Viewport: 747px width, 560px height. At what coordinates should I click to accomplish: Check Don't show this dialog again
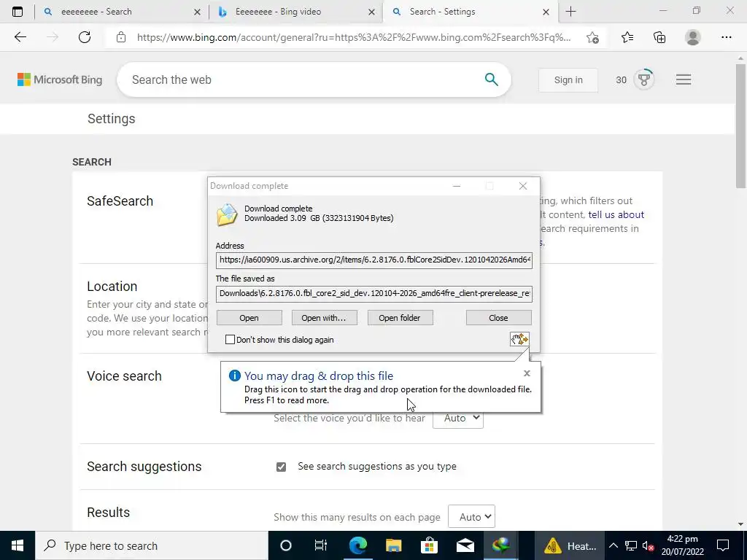(x=230, y=340)
